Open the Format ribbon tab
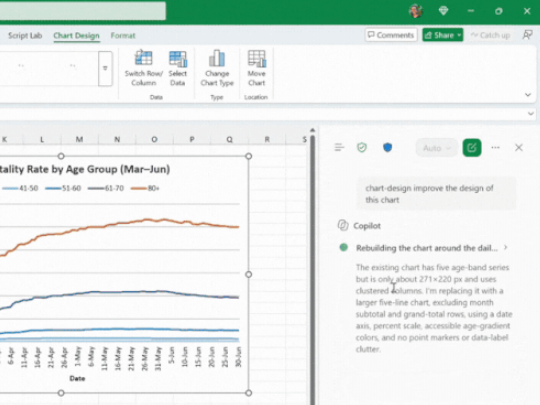 pyautogui.click(x=123, y=35)
